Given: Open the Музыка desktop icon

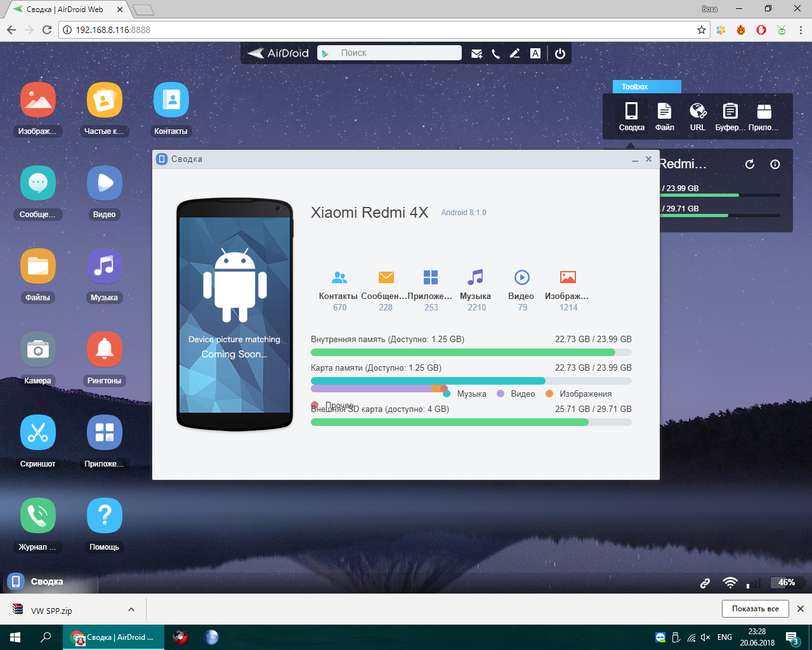Looking at the screenshot, I should (x=105, y=267).
